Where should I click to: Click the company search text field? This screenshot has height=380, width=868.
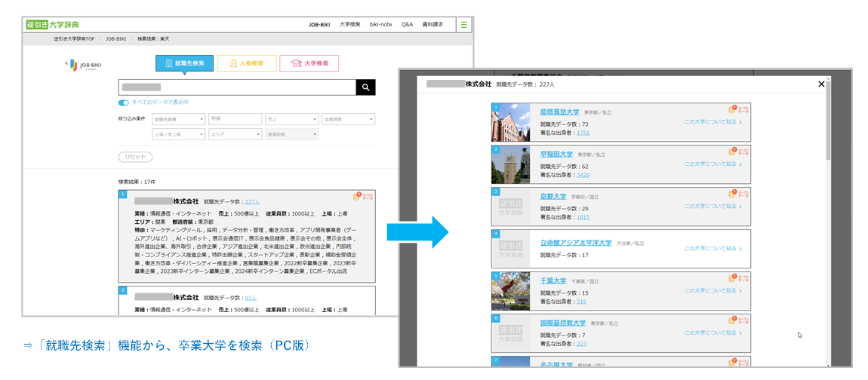point(237,87)
